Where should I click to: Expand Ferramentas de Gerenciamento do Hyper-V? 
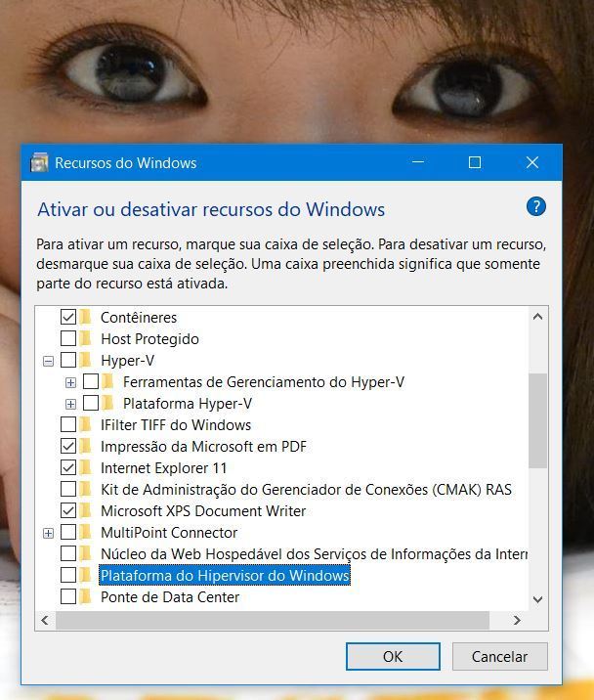point(70,382)
